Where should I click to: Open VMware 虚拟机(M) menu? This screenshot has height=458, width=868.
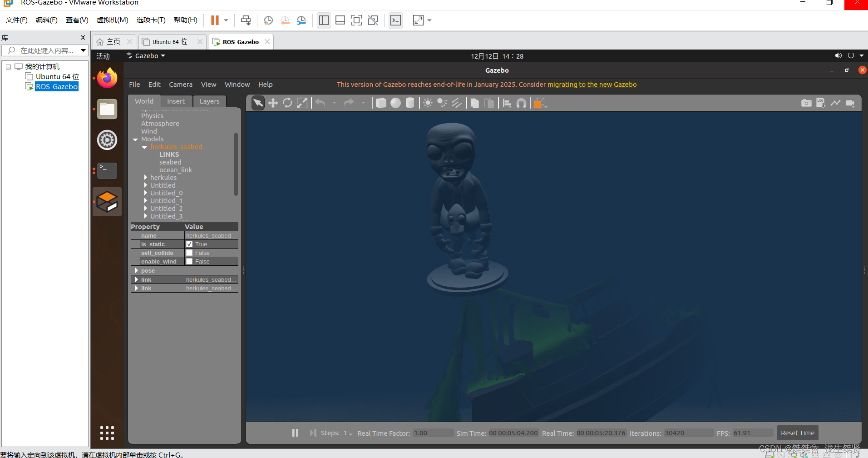[112, 20]
